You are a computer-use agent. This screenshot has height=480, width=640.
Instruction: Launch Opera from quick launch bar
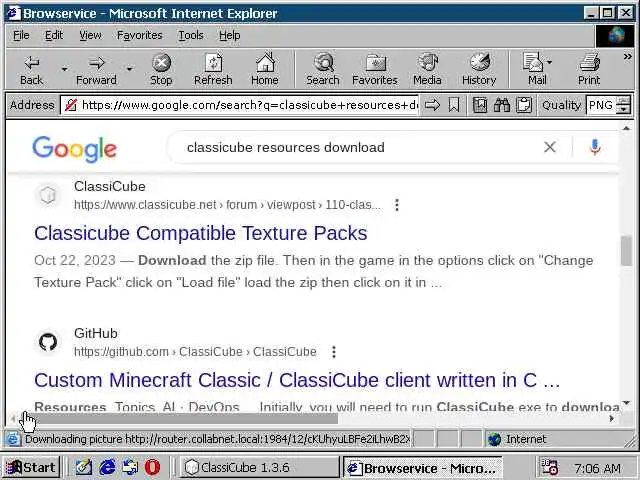[152, 467]
